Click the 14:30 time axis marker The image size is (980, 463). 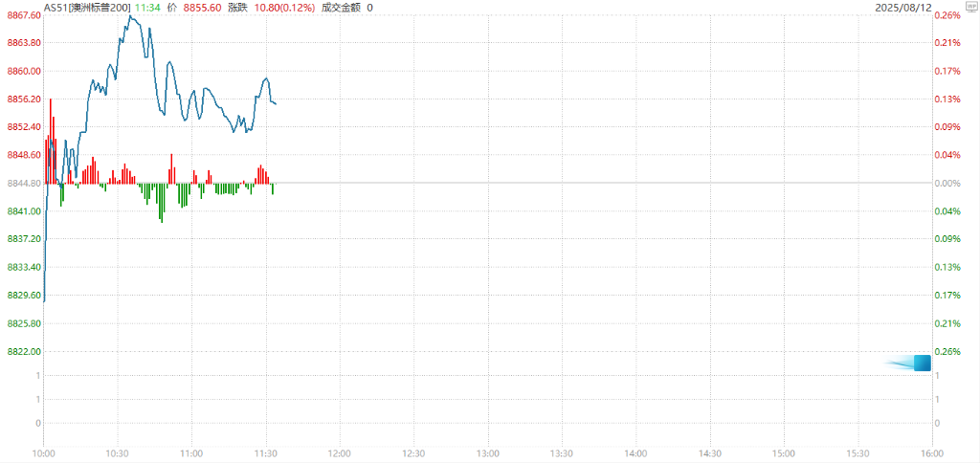(709, 452)
